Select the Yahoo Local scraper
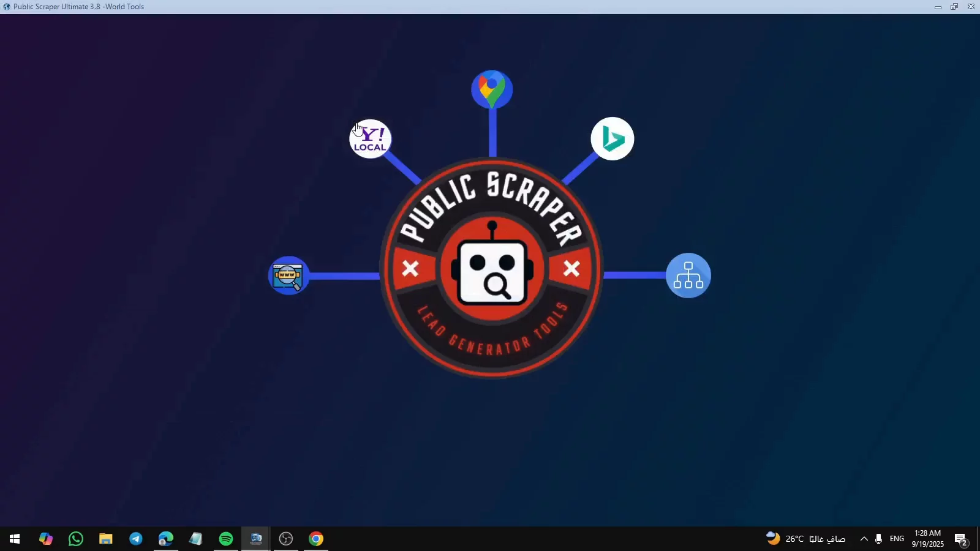The height and width of the screenshot is (551, 980). coord(370,139)
